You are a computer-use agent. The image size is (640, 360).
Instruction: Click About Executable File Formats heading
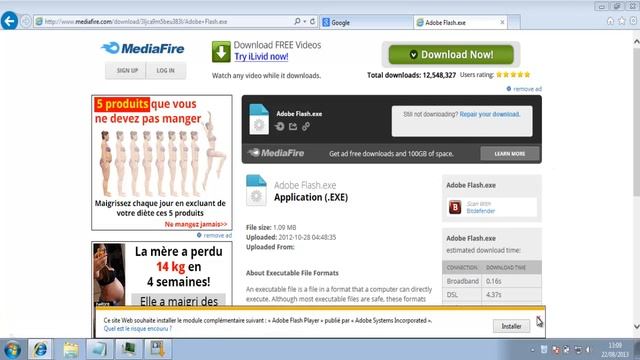pyautogui.click(x=292, y=273)
